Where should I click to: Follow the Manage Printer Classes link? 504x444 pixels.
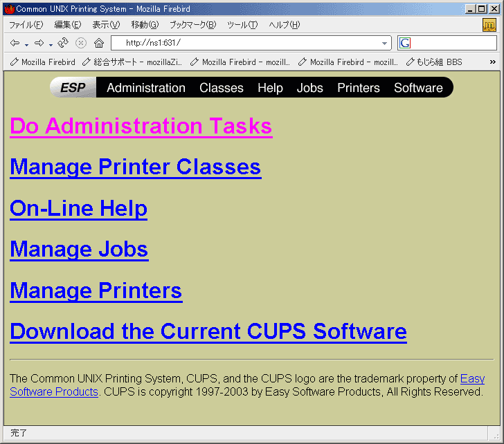pos(136,167)
